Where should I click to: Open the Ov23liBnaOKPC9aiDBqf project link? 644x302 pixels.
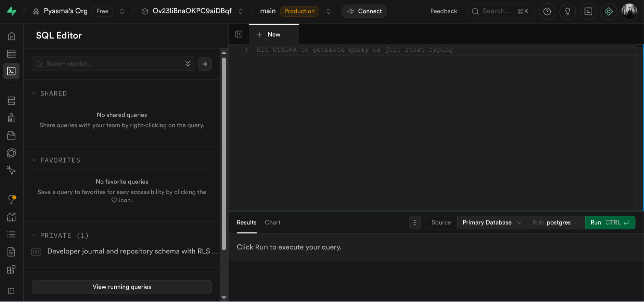(192, 11)
